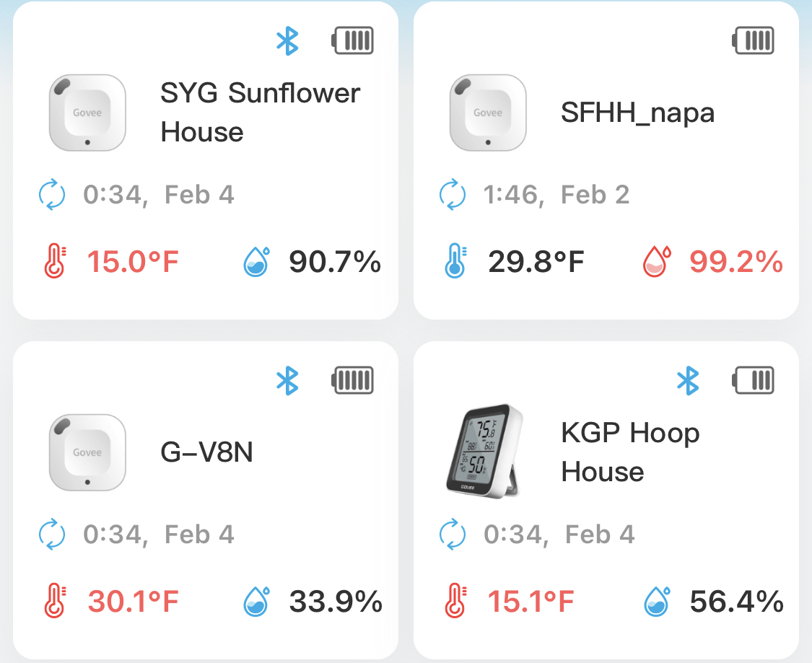Click the battery icon on G-V8N card
812x663 pixels.
352,380
